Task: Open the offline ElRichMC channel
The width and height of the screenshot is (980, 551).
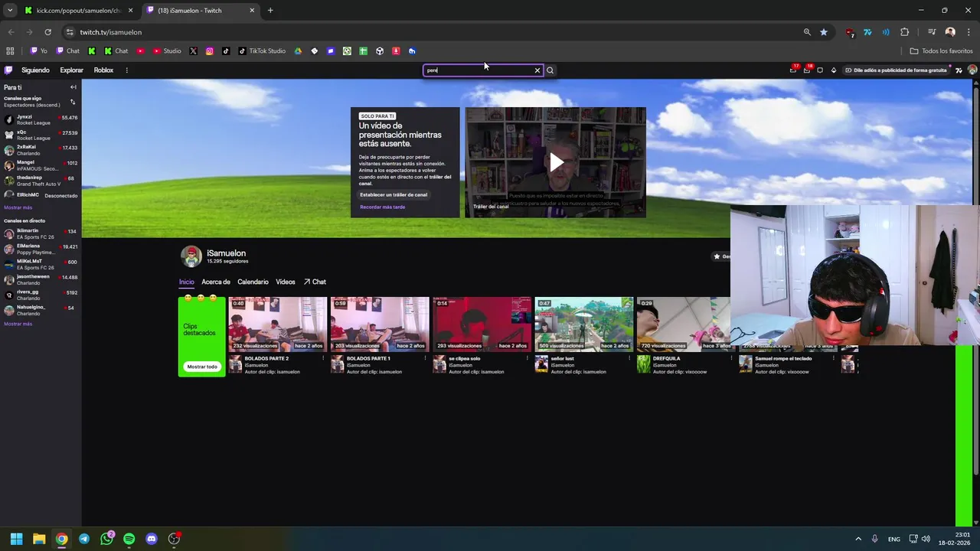Action: coord(41,195)
